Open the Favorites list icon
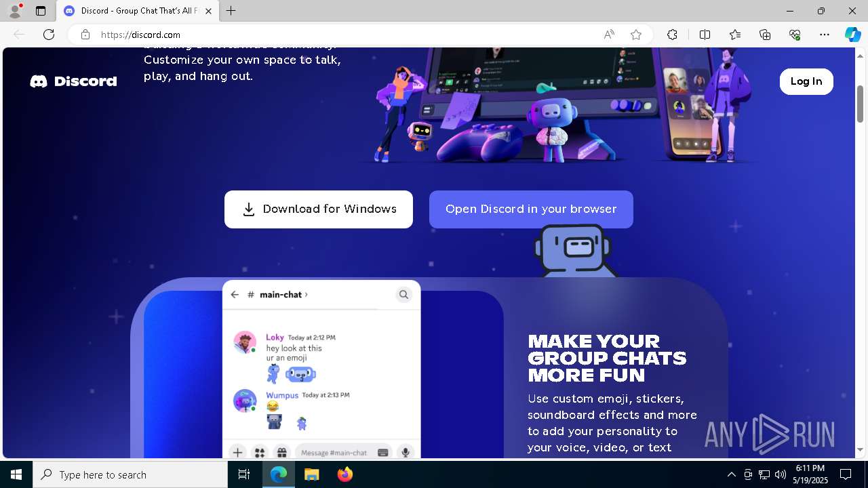Image resolution: width=868 pixels, height=488 pixels. [x=735, y=35]
